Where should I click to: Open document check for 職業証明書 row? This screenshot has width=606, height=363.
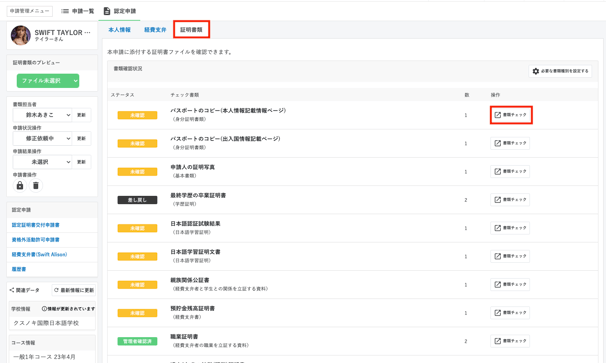coord(510,341)
